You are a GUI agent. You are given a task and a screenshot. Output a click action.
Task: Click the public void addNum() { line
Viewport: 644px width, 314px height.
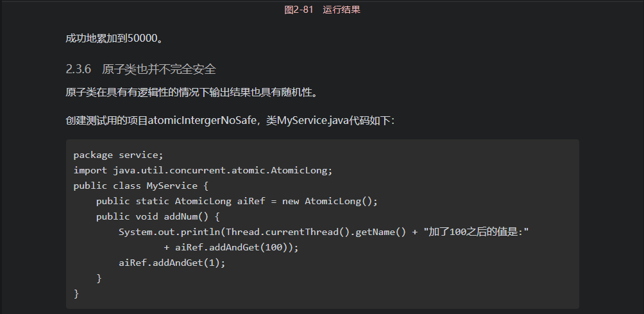pyautogui.click(x=158, y=216)
